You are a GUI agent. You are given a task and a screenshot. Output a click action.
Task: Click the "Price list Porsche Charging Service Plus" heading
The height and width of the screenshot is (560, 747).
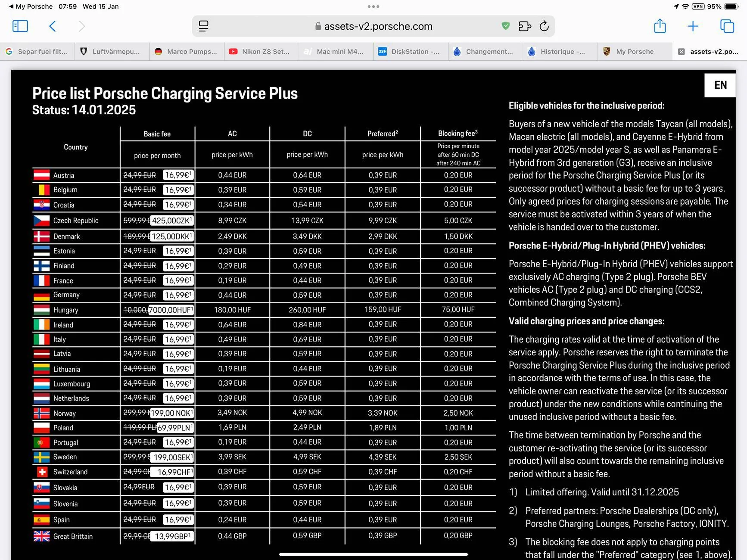coord(165,93)
